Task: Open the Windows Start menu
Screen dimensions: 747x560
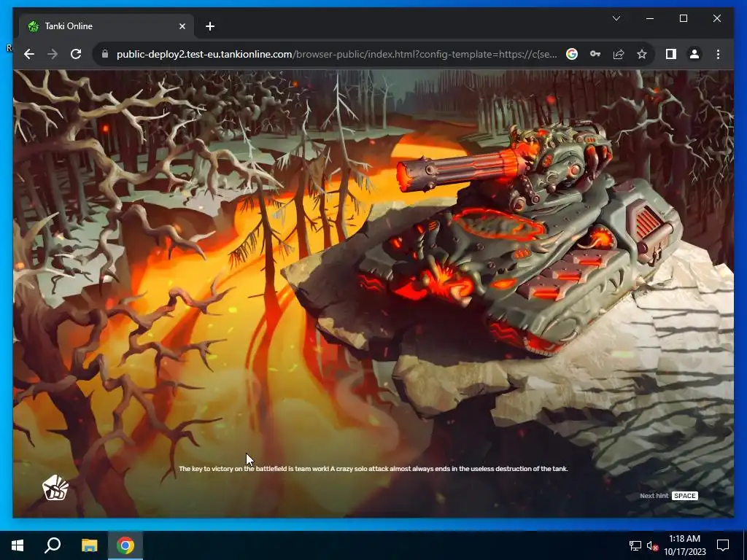Action: [18, 545]
